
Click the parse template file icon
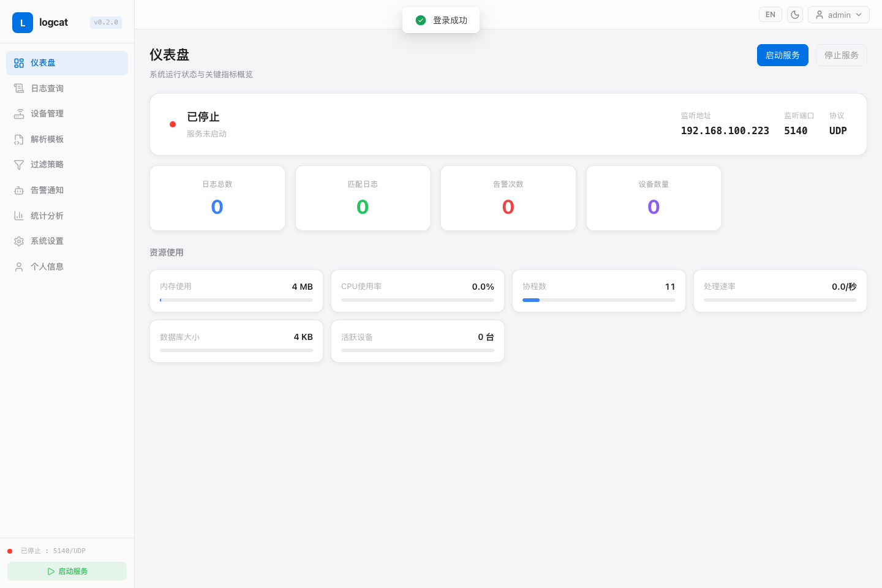19,140
